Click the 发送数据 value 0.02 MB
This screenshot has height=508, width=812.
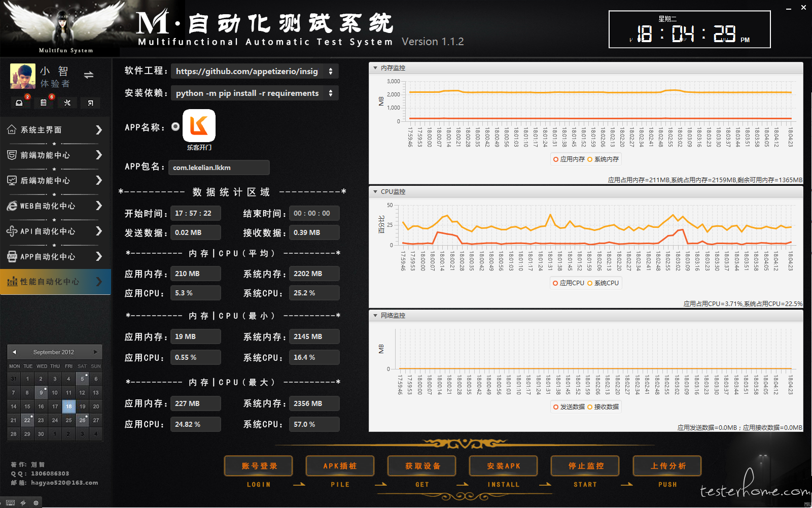pyautogui.click(x=196, y=232)
